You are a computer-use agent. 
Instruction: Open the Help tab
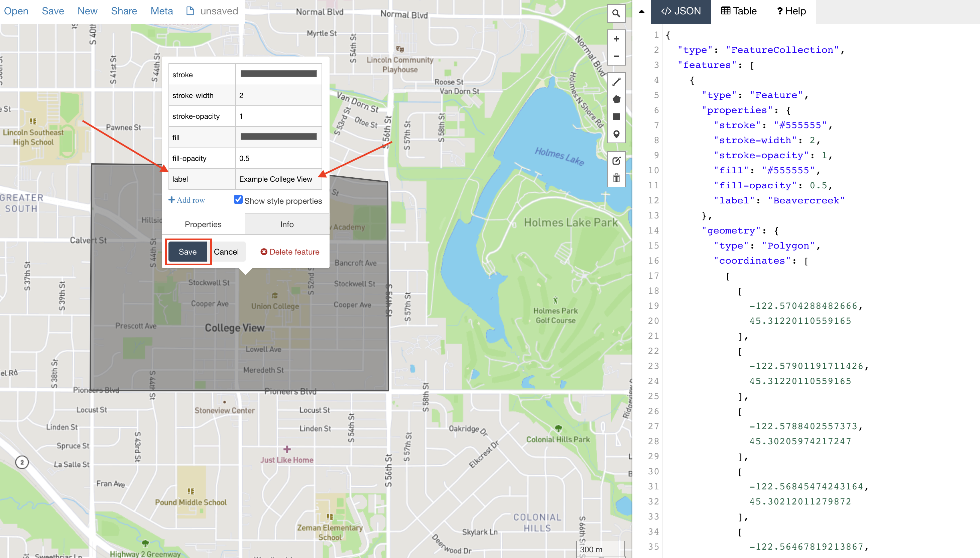791,11
